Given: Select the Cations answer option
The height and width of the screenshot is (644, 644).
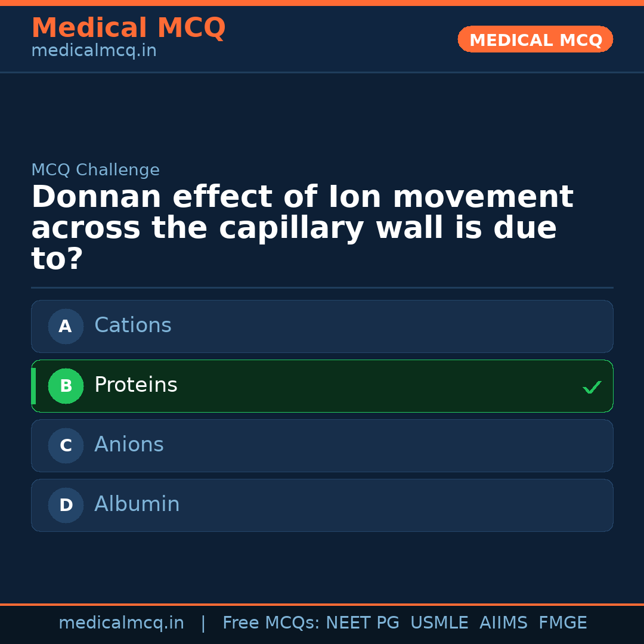Looking at the screenshot, I should tap(322, 326).
